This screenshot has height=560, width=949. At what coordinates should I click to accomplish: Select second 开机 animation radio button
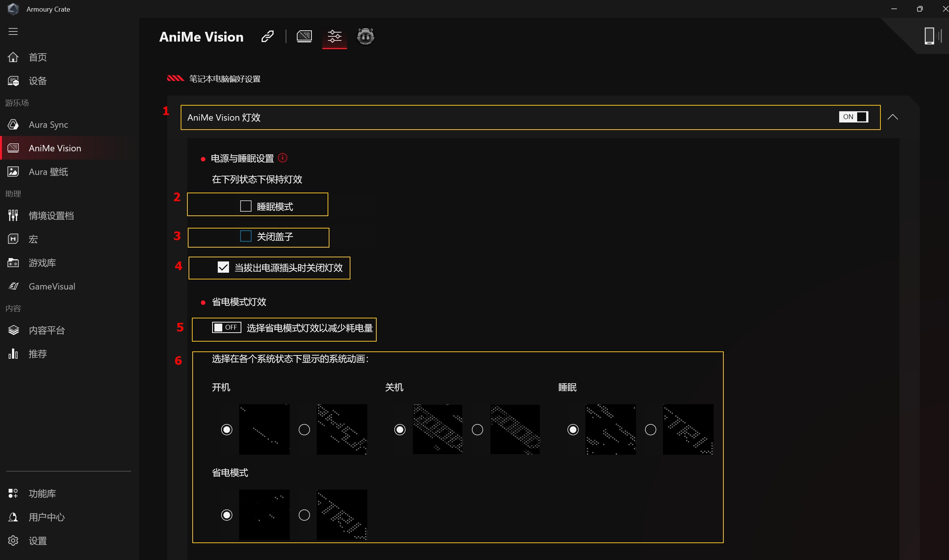click(x=304, y=429)
